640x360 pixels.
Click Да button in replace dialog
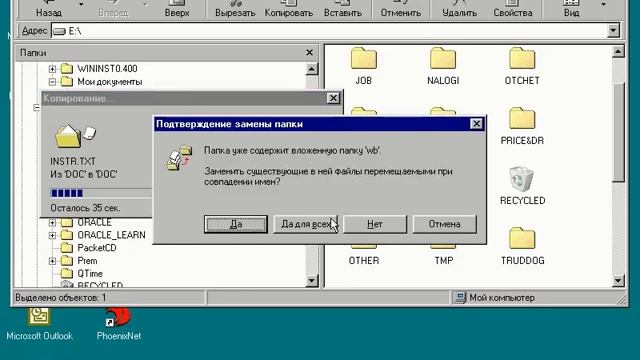point(236,224)
